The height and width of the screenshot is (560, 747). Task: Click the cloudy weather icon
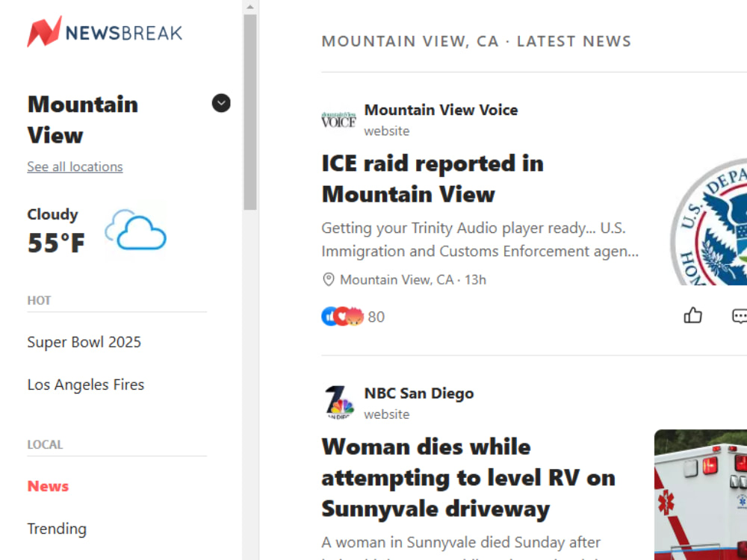(x=136, y=231)
